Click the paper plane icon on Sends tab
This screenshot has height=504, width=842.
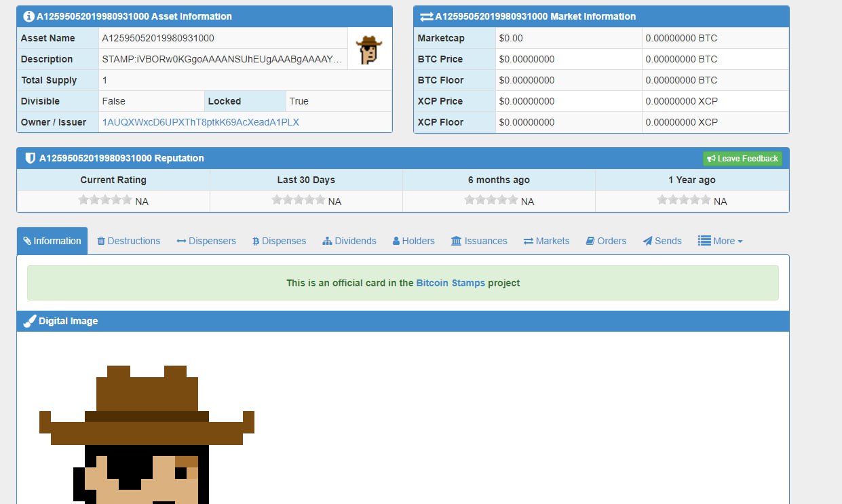pyautogui.click(x=647, y=241)
